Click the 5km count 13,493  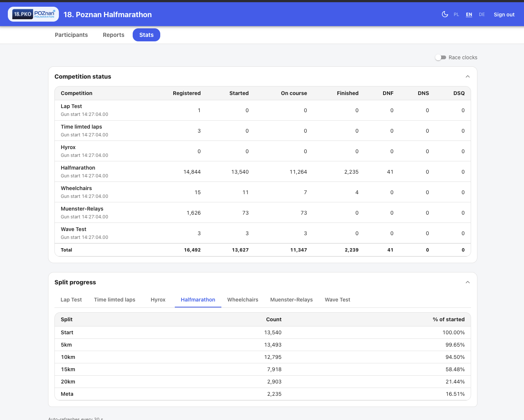click(x=273, y=345)
